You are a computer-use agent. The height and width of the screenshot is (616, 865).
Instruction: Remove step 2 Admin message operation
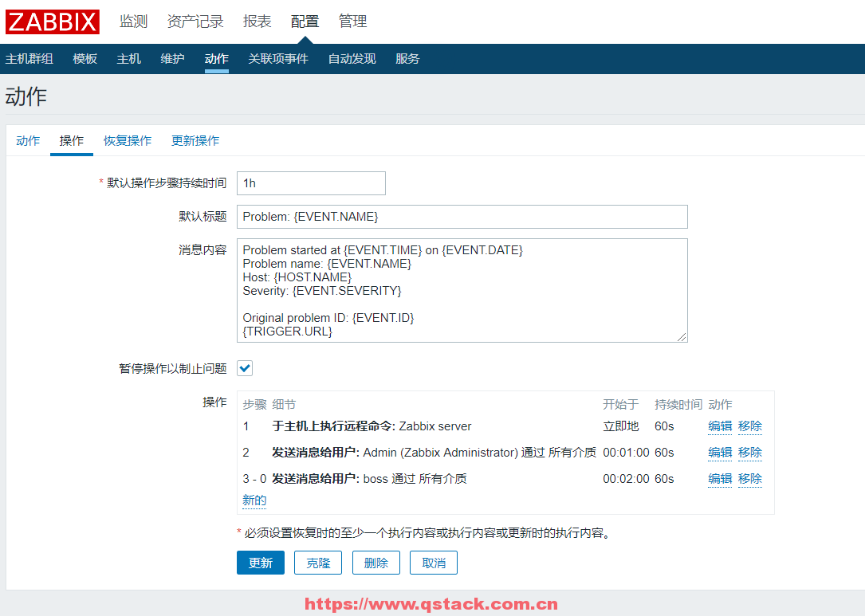tap(749, 453)
